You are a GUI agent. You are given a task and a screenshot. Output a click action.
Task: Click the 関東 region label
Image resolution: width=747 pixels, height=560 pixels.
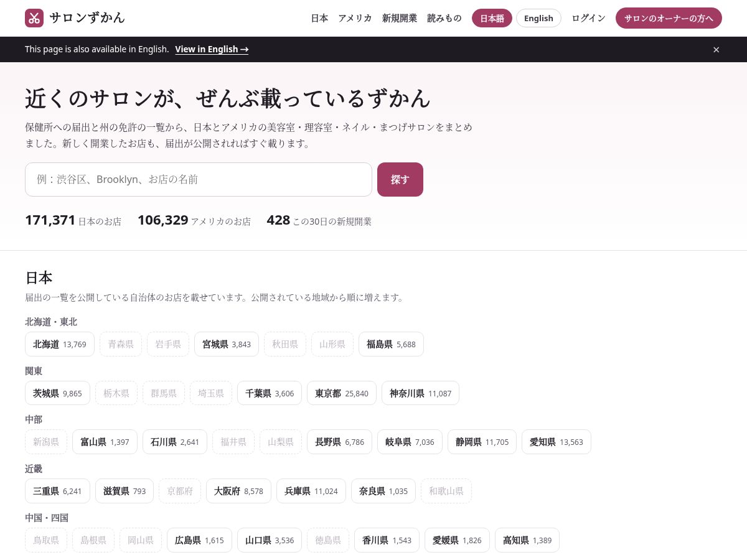coord(34,371)
